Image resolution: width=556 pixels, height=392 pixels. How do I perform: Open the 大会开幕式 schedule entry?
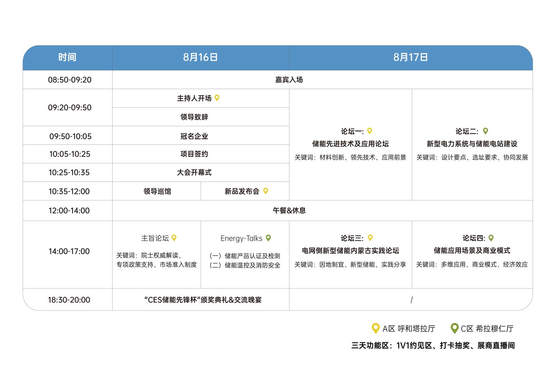click(194, 173)
